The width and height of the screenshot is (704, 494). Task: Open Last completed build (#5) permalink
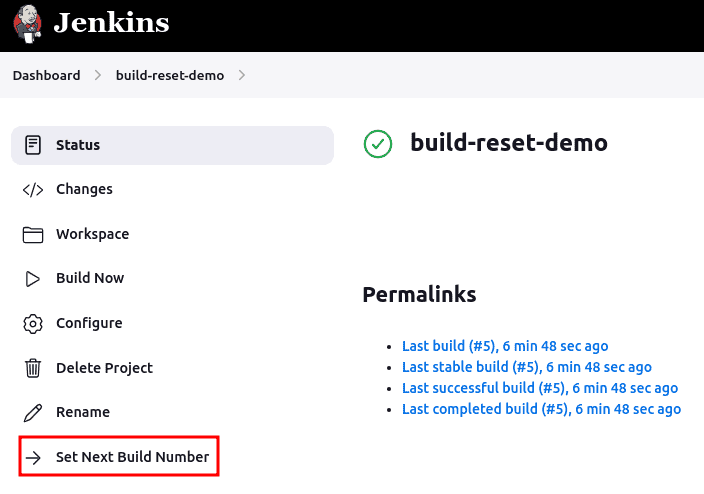click(x=541, y=409)
